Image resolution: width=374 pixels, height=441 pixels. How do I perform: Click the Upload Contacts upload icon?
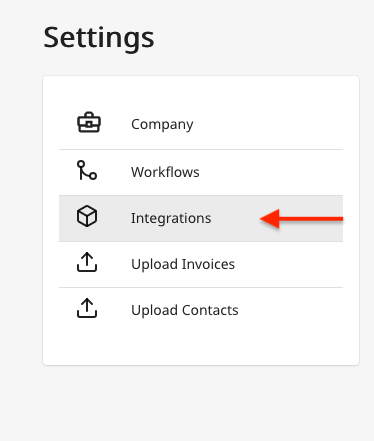coord(87,308)
